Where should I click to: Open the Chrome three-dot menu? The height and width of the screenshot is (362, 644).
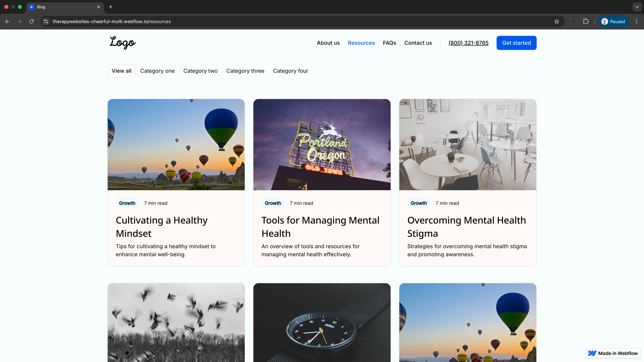click(x=636, y=21)
